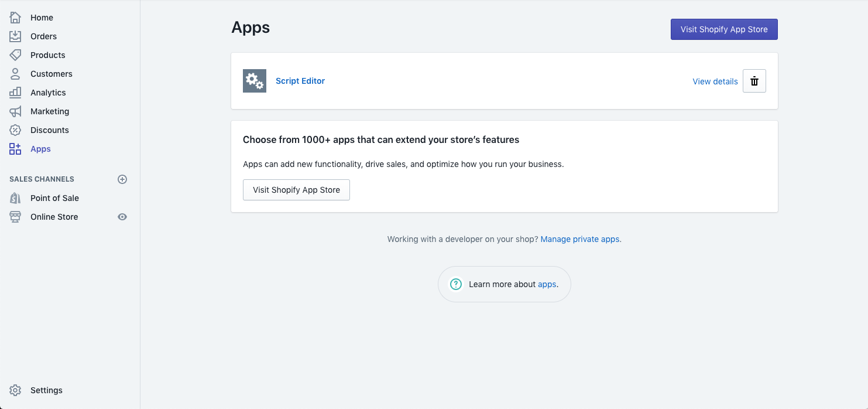Click the purple Visit Shopify App Store button
Viewport: 868px width, 409px height.
(724, 29)
